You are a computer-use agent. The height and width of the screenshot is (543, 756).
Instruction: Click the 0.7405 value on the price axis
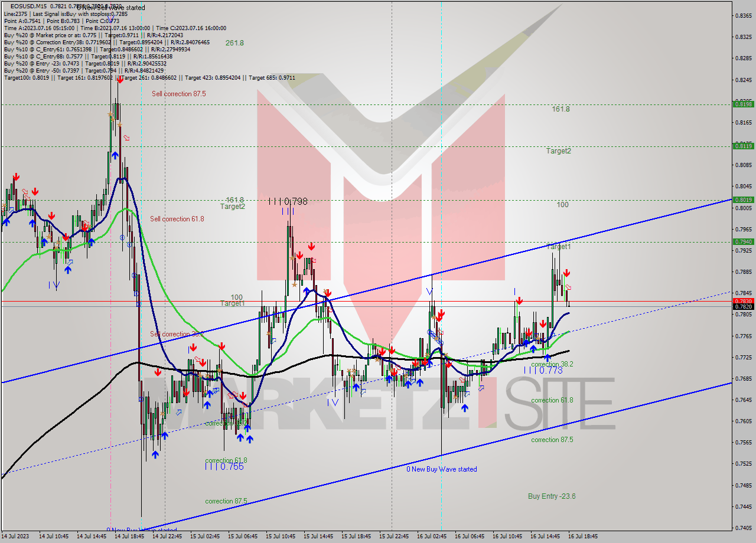pyautogui.click(x=743, y=528)
